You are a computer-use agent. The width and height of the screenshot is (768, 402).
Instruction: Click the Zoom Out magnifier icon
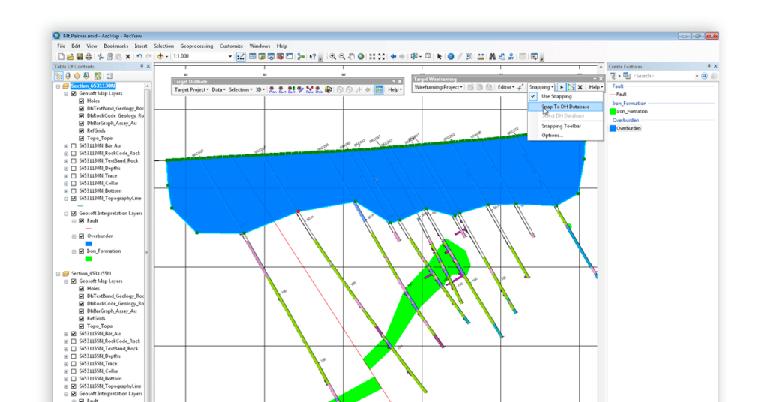pyautogui.click(x=342, y=57)
